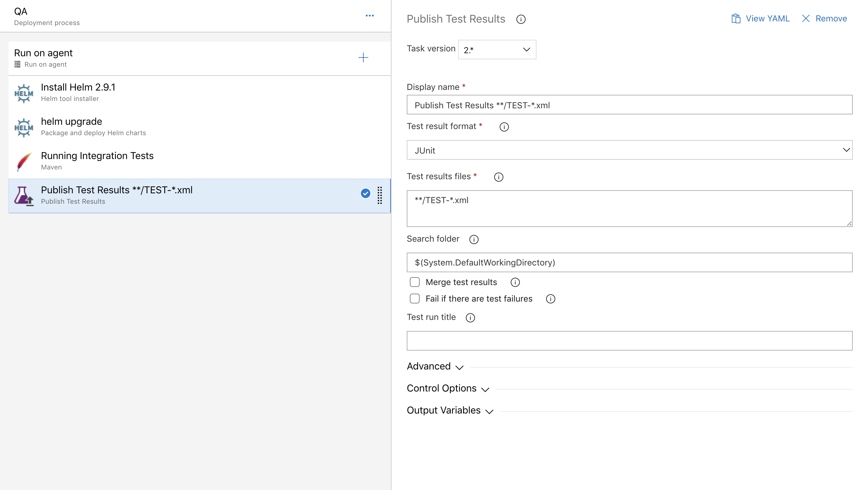Check Fail if there are test failures
Viewport: 868px width, 490px height.
(x=414, y=299)
